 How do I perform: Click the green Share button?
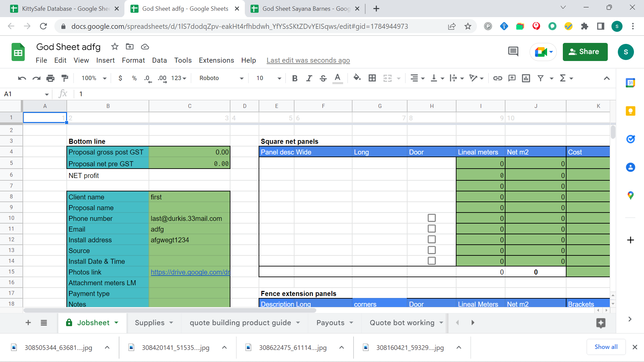[x=585, y=52]
